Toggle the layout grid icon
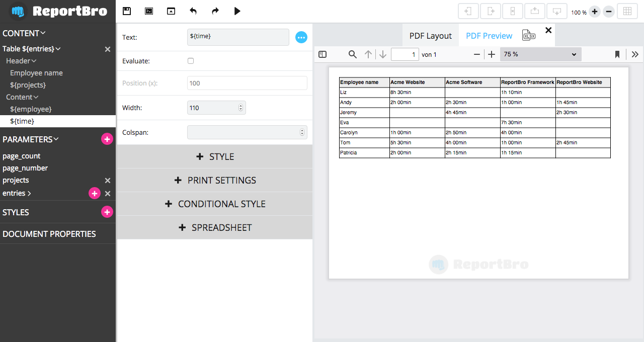 coord(627,11)
